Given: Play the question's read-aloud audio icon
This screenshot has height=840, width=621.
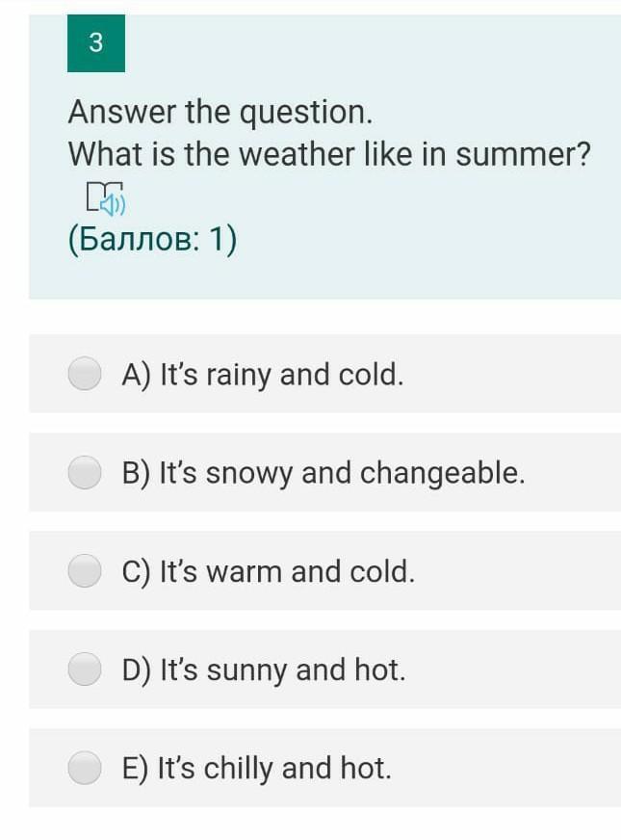Looking at the screenshot, I should [x=105, y=197].
